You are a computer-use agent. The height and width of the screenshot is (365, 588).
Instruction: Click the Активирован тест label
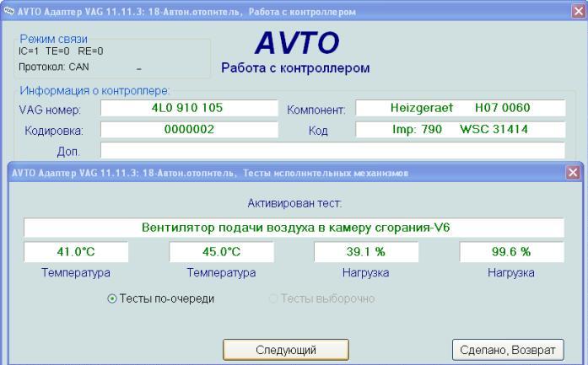coord(294,203)
